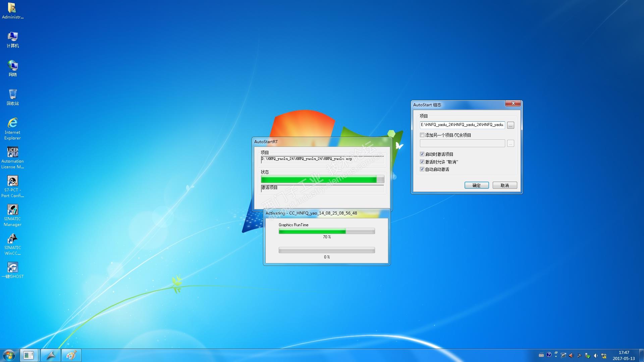This screenshot has height=362, width=644.
Task: Open the SIMATIC WinCC desktop icon
Action: click(12, 239)
